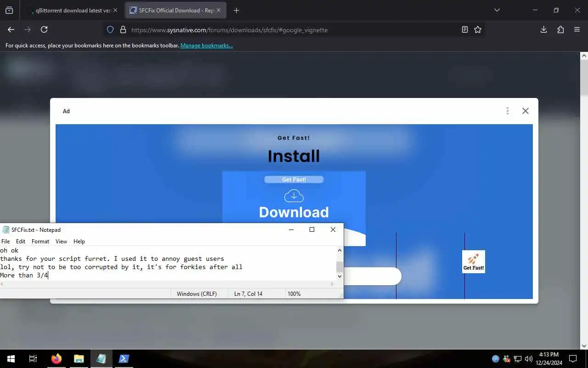Viewport: 588px width, 368px height.
Task: Open the Windows Start menu
Action: pos(11,359)
